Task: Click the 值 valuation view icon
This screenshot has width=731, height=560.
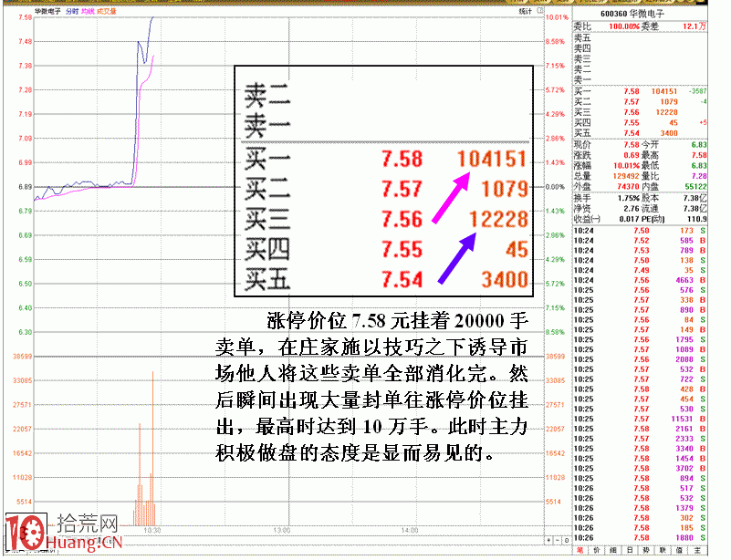Action: point(680,551)
